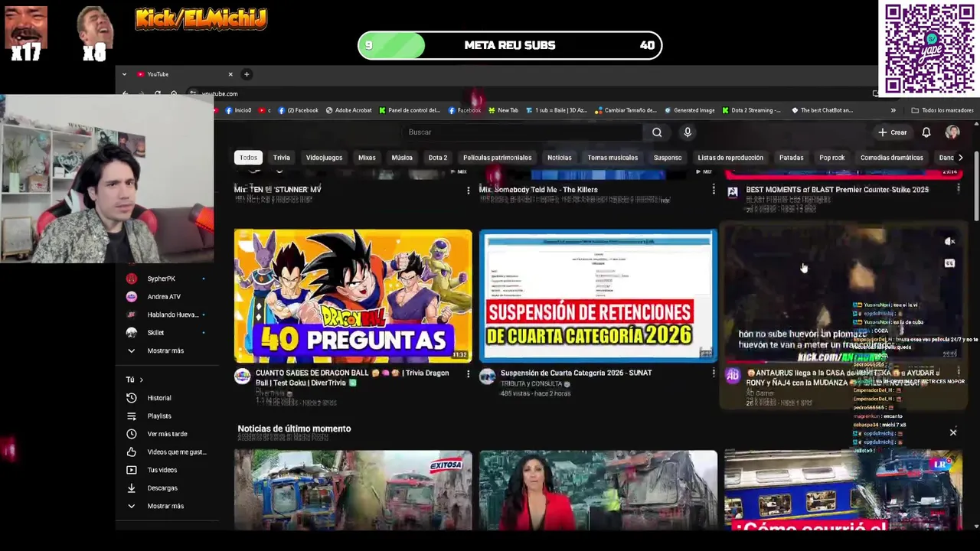Select the Mixes filter chip
Viewport: 980px width, 551px height.
click(367, 158)
